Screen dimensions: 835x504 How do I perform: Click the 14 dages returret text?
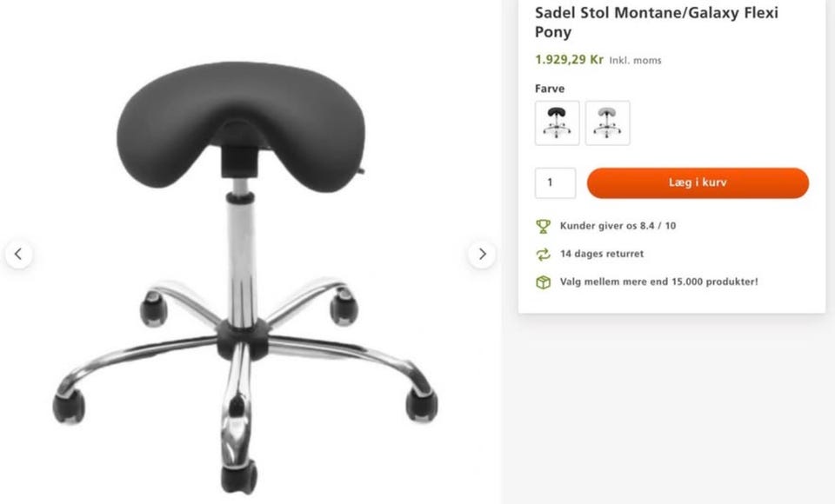point(602,254)
